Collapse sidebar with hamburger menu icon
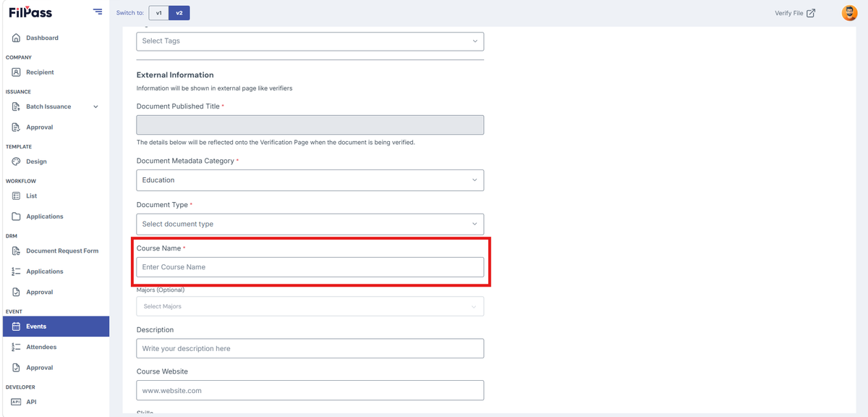Screen dimensions: 868x417 pos(98,12)
